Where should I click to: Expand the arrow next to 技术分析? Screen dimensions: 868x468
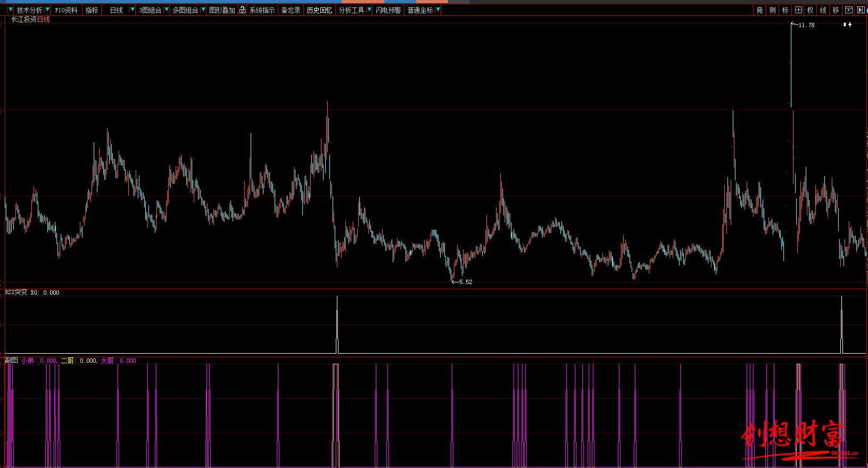coord(47,10)
